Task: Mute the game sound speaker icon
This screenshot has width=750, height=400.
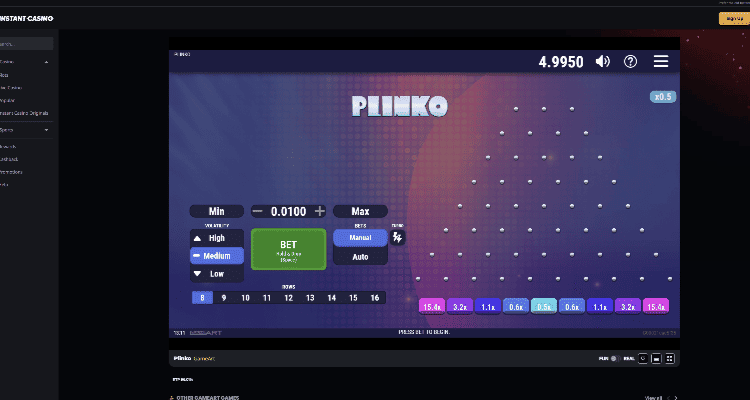Action: (603, 61)
